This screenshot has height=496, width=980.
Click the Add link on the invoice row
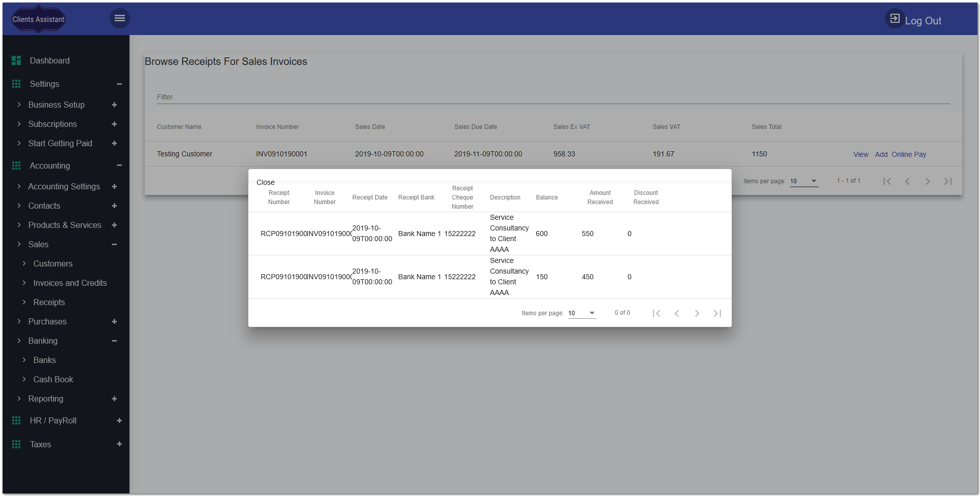881,154
